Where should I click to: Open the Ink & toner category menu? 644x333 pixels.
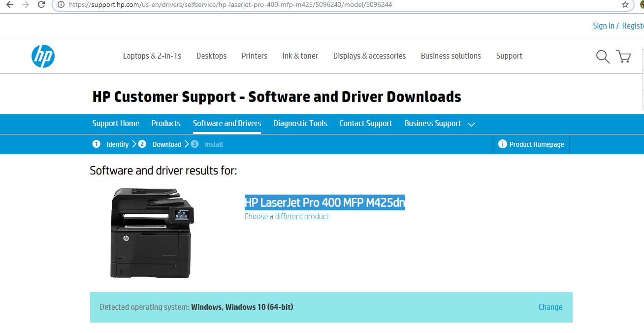[300, 56]
